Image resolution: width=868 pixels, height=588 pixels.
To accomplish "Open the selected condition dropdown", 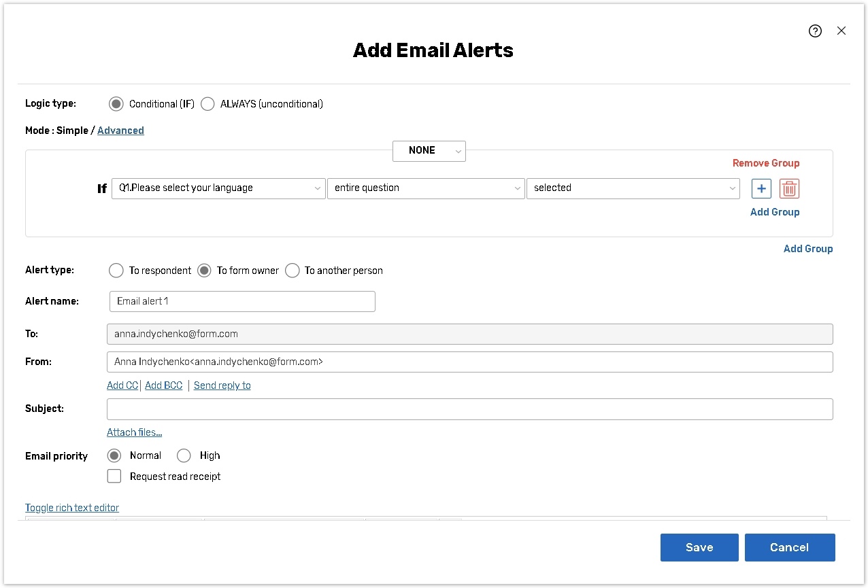I will pyautogui.click(x=633, y=188).
